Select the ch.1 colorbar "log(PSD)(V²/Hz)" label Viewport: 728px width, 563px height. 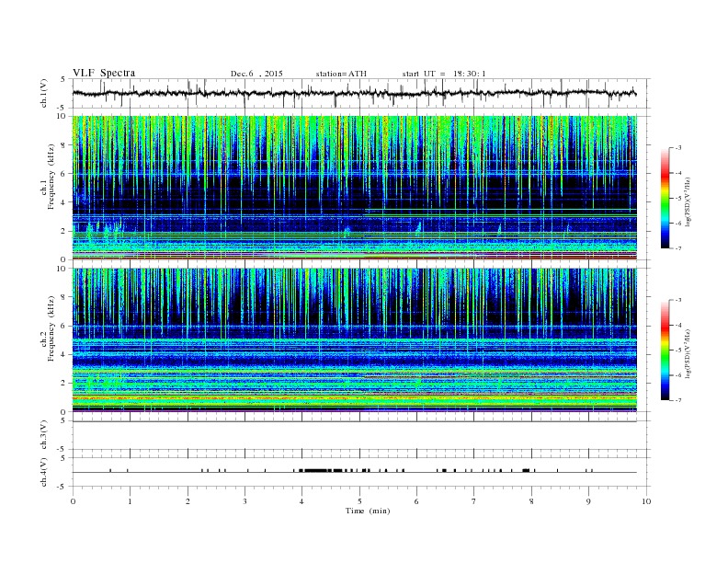click(x=688, y=201)
